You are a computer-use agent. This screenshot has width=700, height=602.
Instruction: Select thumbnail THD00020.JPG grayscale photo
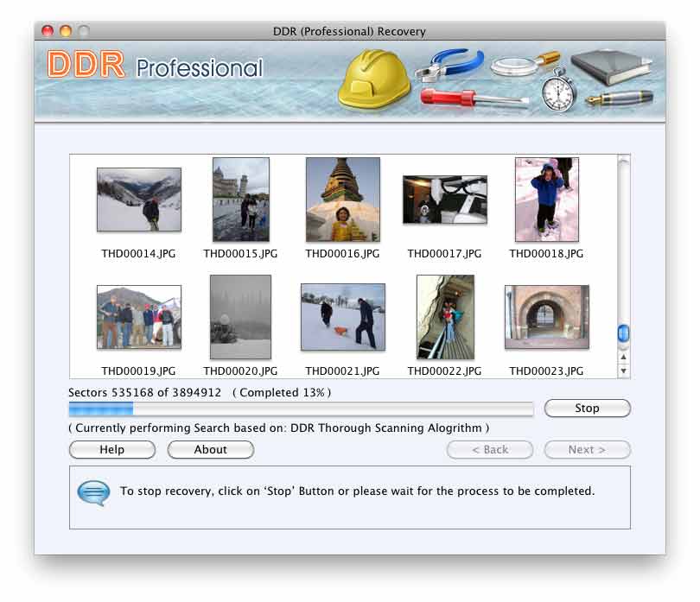click(x=240, y=317)
